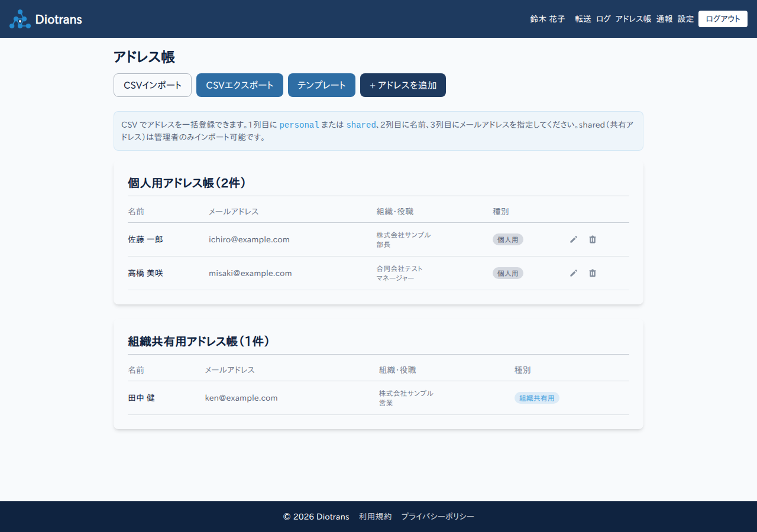Open the 通報 navigation item
Viewport: 757px width, 532px height.
665,19
